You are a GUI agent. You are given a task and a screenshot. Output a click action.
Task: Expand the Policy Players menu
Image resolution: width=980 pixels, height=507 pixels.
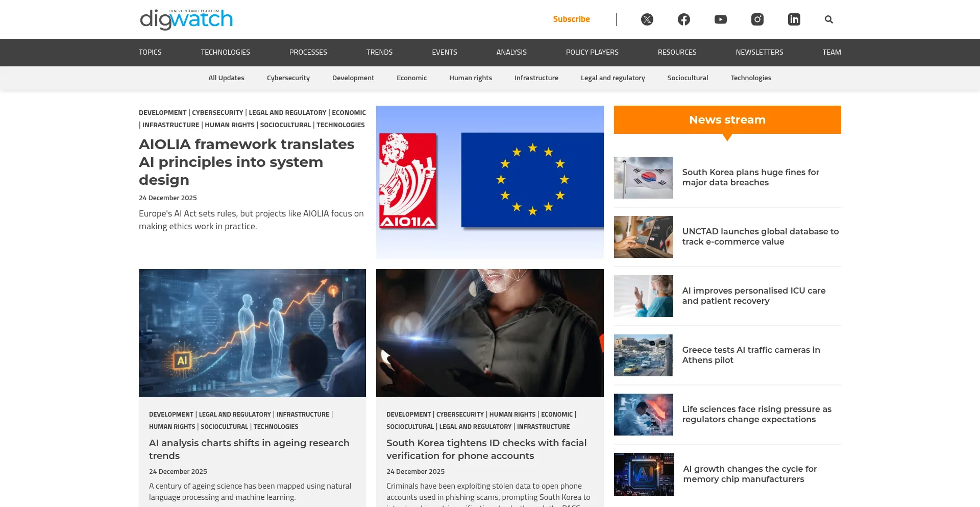click(x=592, y=52)
